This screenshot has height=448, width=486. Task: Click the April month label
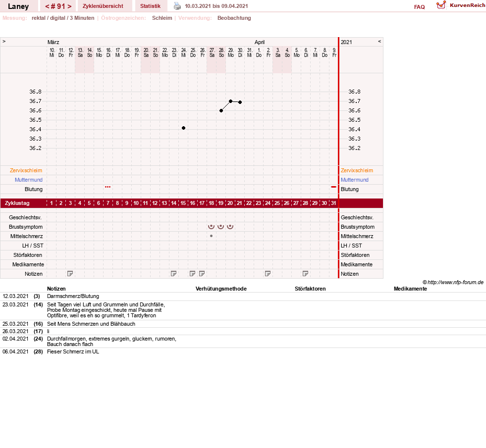[260, 42]
